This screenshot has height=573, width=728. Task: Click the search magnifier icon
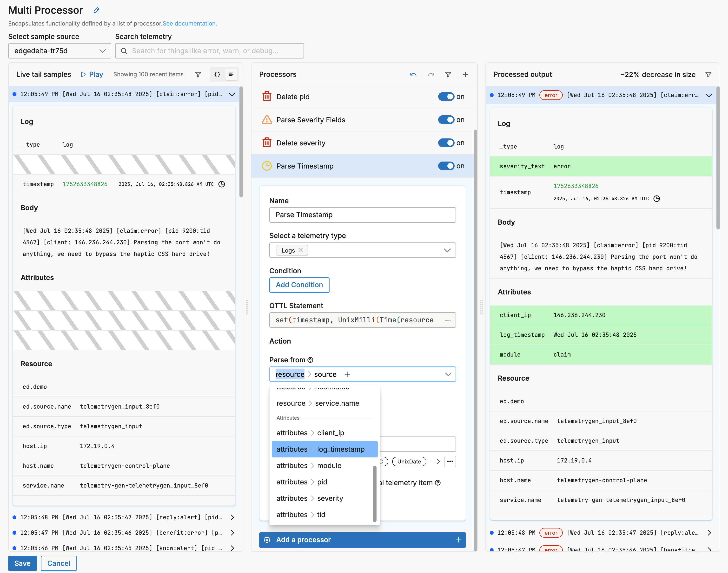pyautogui.click(x=124, y=51)
